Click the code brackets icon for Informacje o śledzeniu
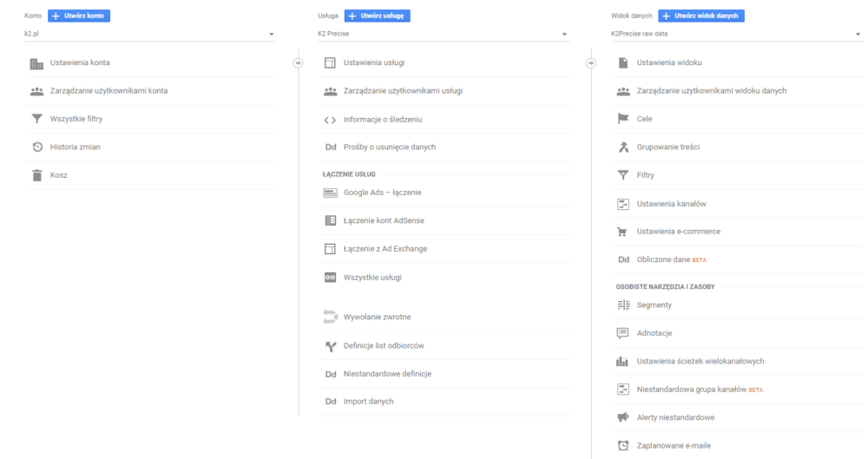Screen dimensions: 868x459 point(330,120)
